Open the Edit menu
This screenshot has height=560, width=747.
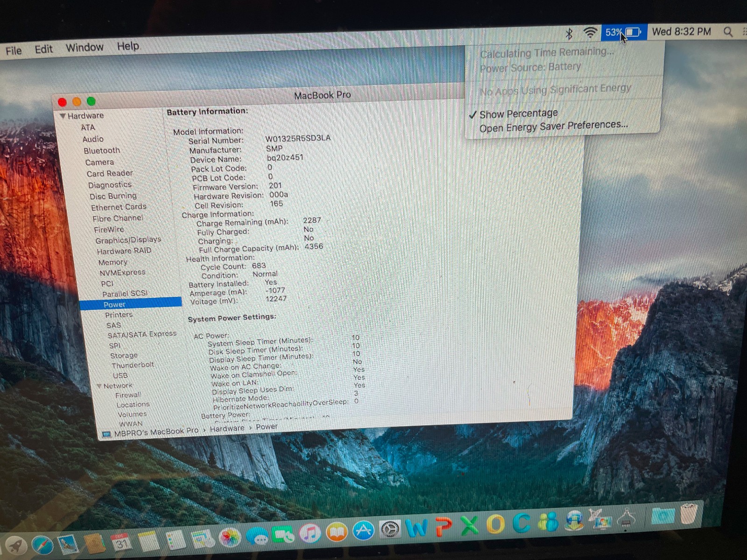click(x=43, y=49)
